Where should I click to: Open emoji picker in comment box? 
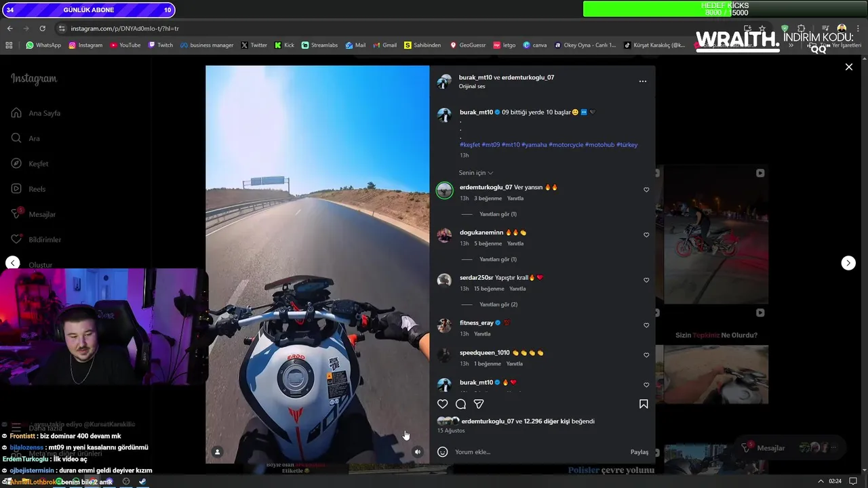pos(442,452)
